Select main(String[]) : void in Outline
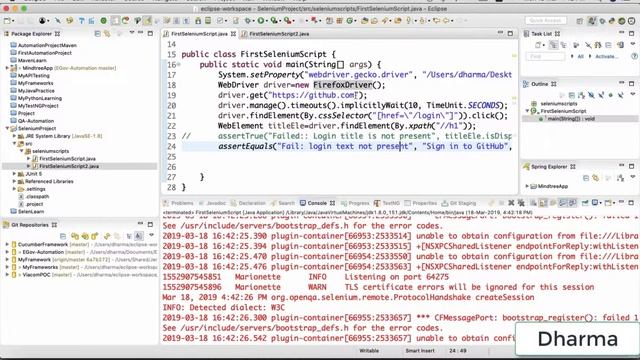 (x=571, y=119)
